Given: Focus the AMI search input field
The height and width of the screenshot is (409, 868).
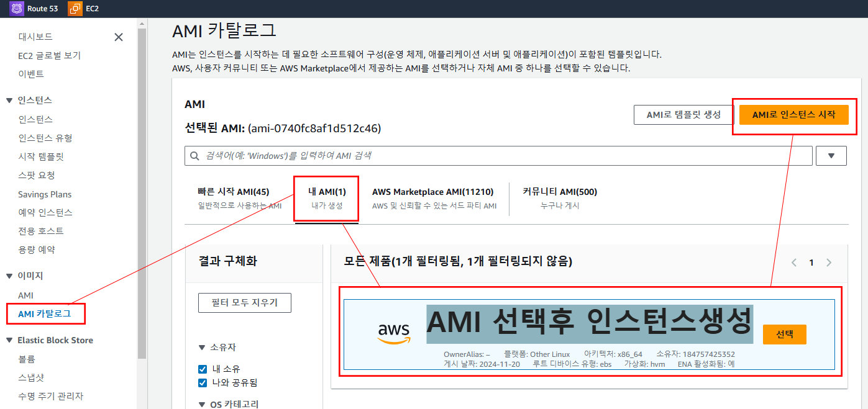Looking at the screenshot, I should click(498, 156).
